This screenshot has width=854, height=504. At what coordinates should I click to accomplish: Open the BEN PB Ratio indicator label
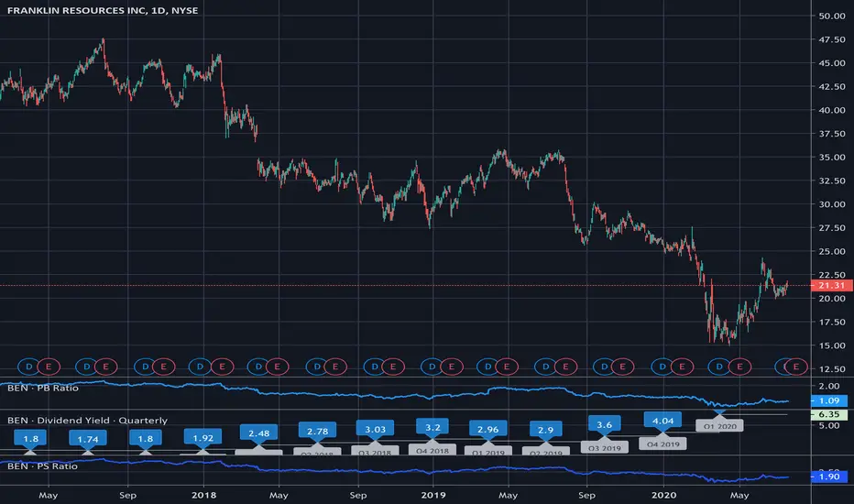(43, 388)
